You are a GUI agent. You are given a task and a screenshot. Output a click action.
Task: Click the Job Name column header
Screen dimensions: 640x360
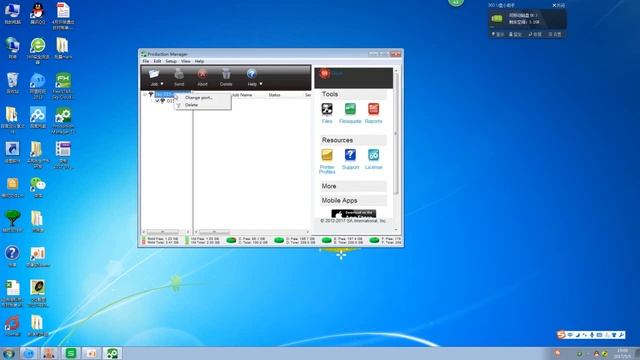click(x=241, y=95)
